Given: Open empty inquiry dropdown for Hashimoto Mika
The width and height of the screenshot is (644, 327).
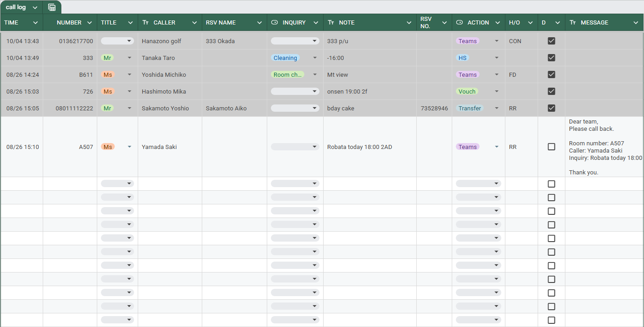Looking at the screenshot, I should click(295, 91).
